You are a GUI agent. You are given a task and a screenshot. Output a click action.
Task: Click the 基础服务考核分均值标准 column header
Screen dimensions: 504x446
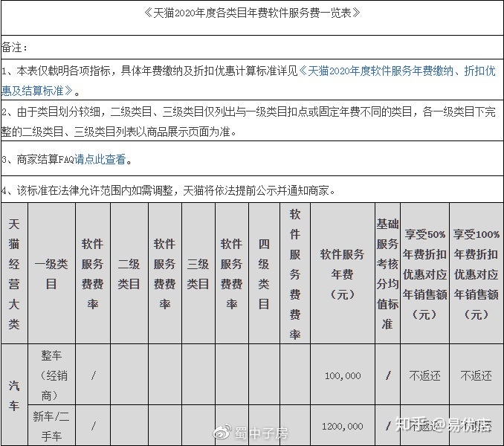387,274
